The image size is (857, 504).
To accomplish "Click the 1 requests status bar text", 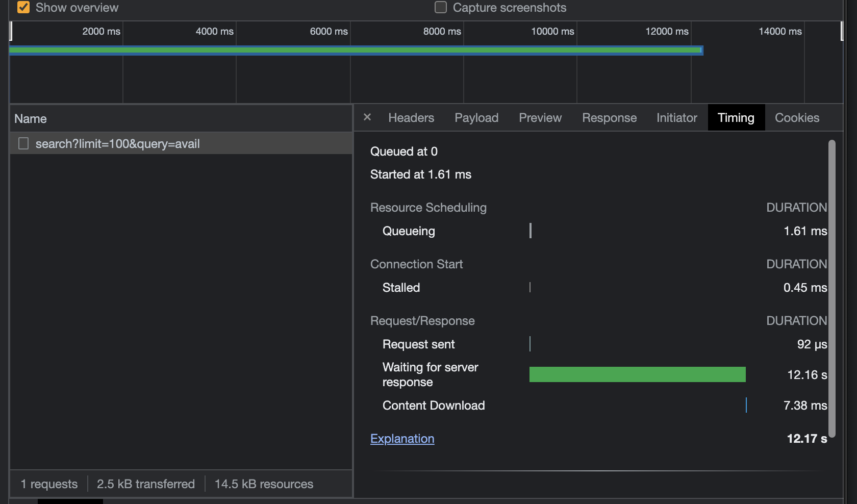I will coord(48,484).
